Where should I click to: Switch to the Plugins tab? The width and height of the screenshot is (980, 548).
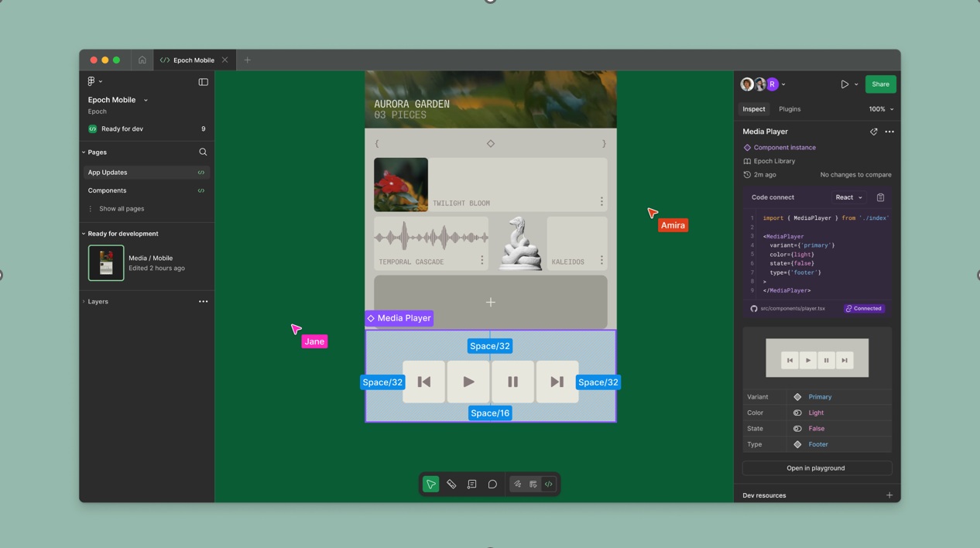(x=790, y=109)
